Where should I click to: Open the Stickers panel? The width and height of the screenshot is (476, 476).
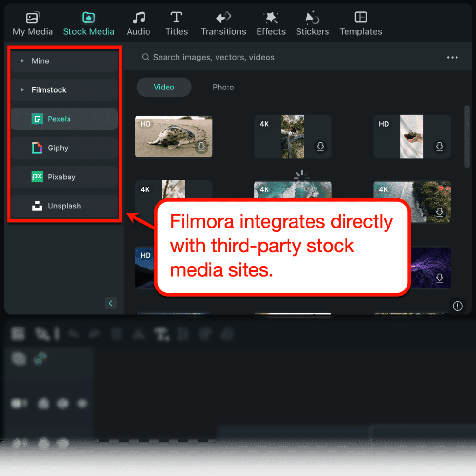point(312,21)
